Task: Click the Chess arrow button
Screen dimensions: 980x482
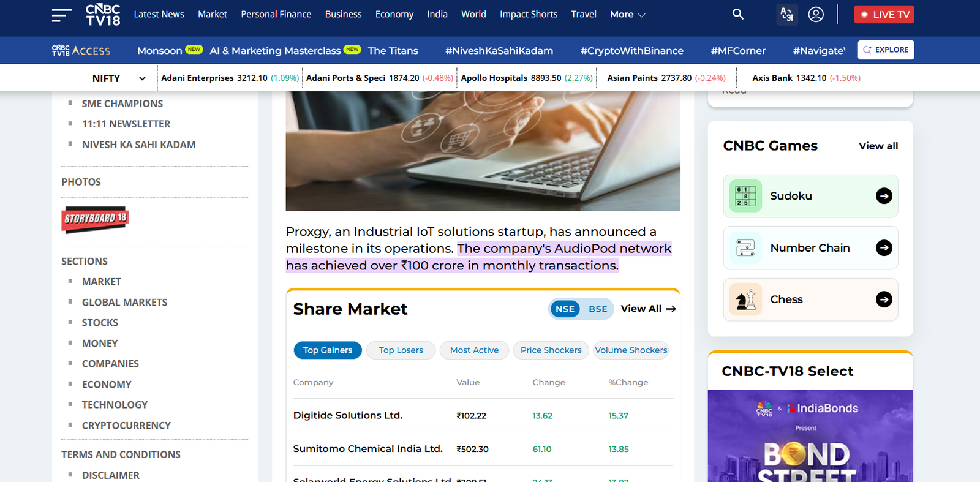Action: pos(884,299)
